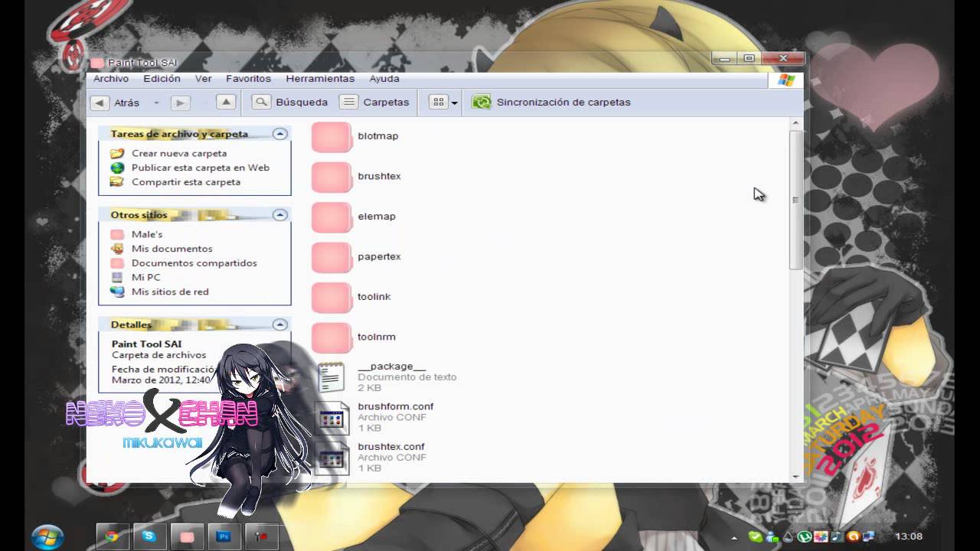Click Crear nueva carpeta link
Image resolution: width=980 pixels, height=551 pixels.
coord(179,153)
